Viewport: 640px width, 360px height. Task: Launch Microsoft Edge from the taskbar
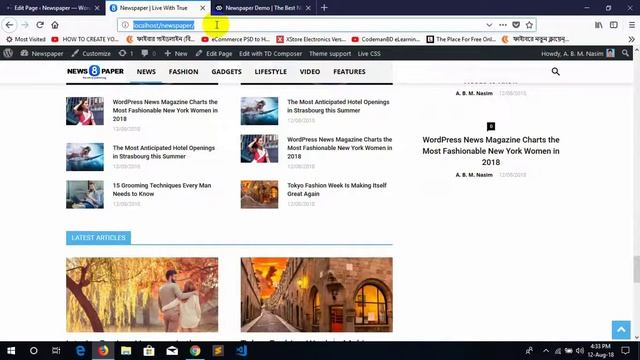pyautogui.click(x=80, y=351)
